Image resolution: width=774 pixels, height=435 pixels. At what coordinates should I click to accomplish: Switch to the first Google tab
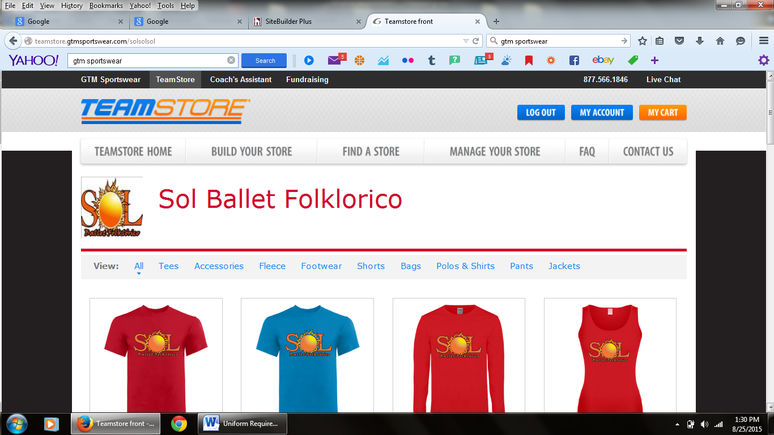coord(68,21)
